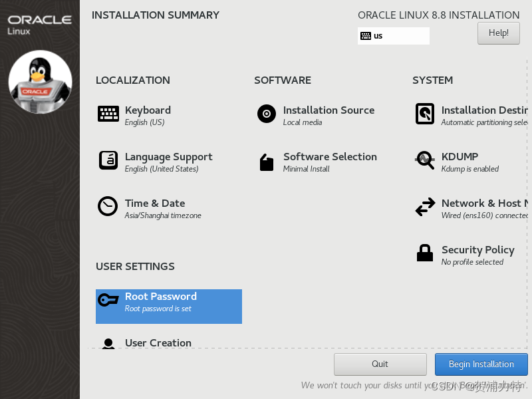Click the Oracle penguin mascot image
Screen dimensions: 532x399
point(40,82)
